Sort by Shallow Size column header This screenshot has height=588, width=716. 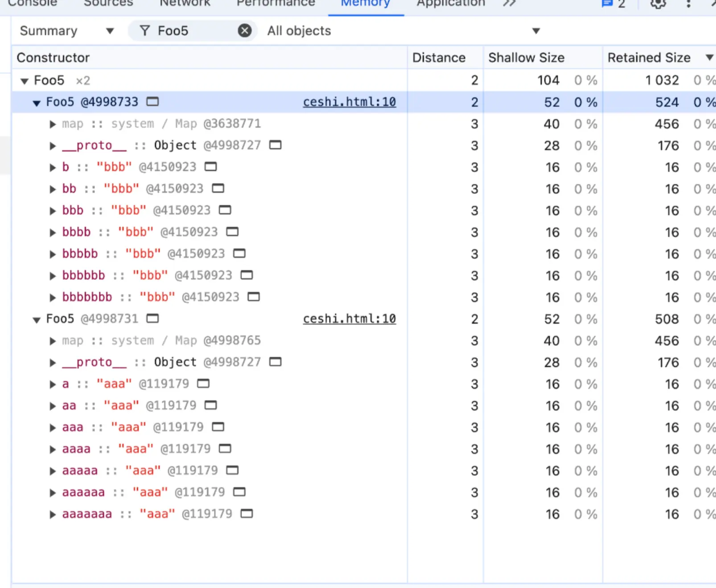pos(543,57)
